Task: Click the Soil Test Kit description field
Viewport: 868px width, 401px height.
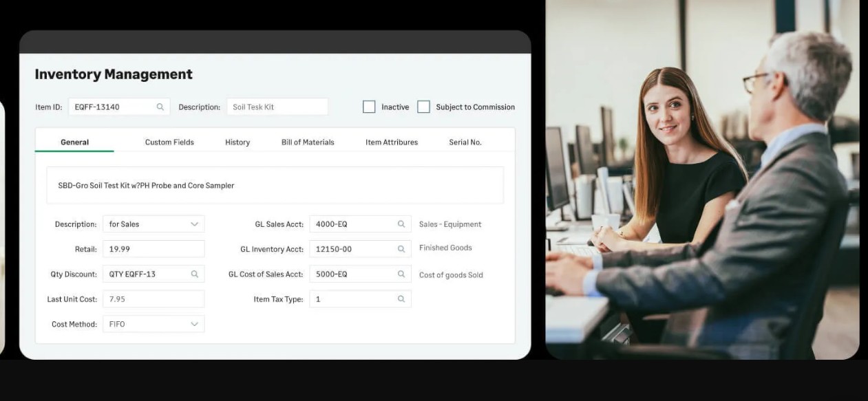Action: coord(277,107)
